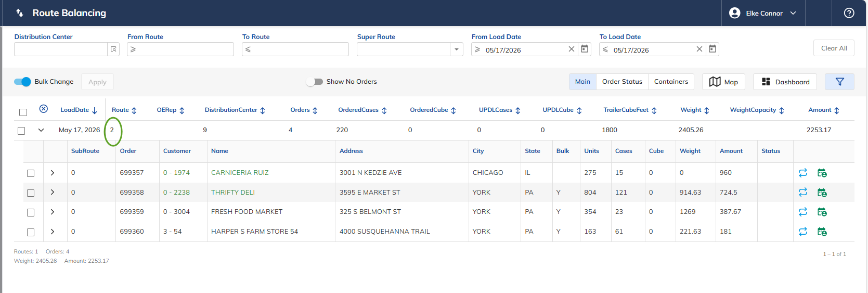Open the help question mark icon
This screenshot has height=293, width=868.
849,13
